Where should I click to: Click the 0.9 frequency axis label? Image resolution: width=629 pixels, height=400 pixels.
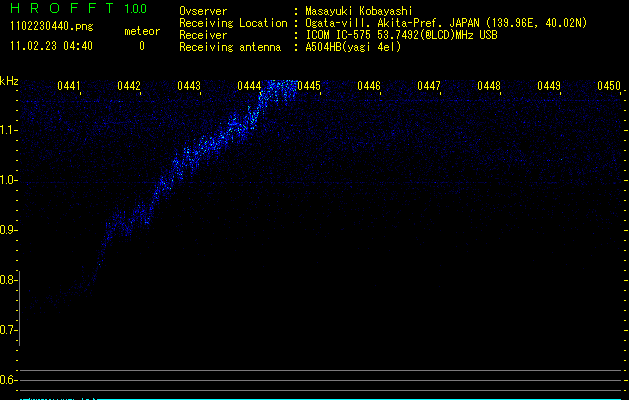(x=7, y=230)
